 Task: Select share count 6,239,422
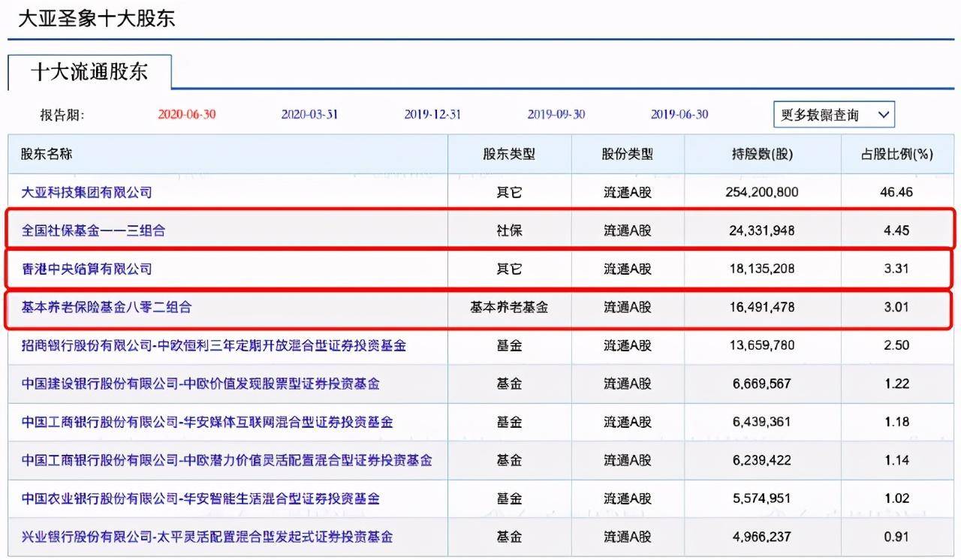[x=762, y=460]
